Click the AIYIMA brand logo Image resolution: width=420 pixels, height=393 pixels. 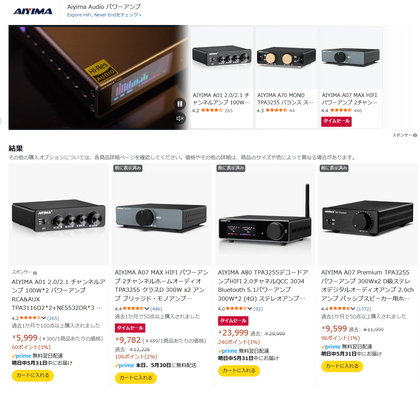click(33, 11)
